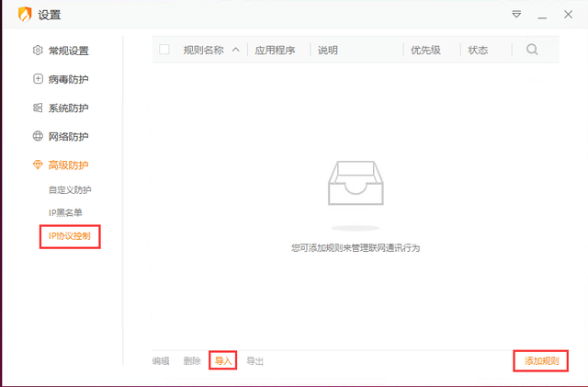Sort by 规则名称 column header
This screenshot has height=387, width=588.
[203, 50]
